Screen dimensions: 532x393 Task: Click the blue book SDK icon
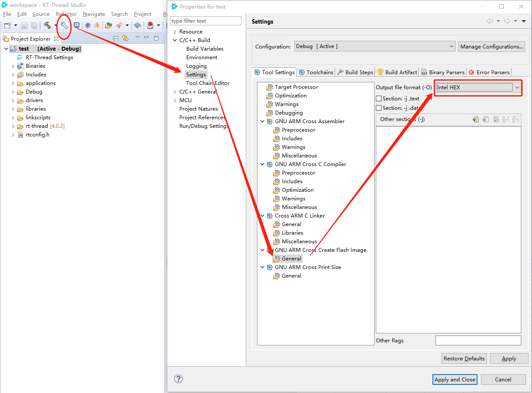point(137,26)
